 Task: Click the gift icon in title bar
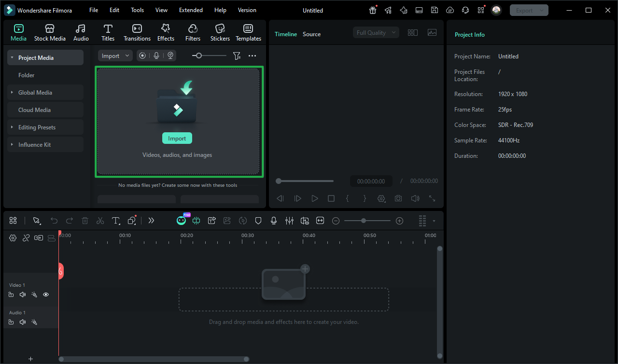373,10
